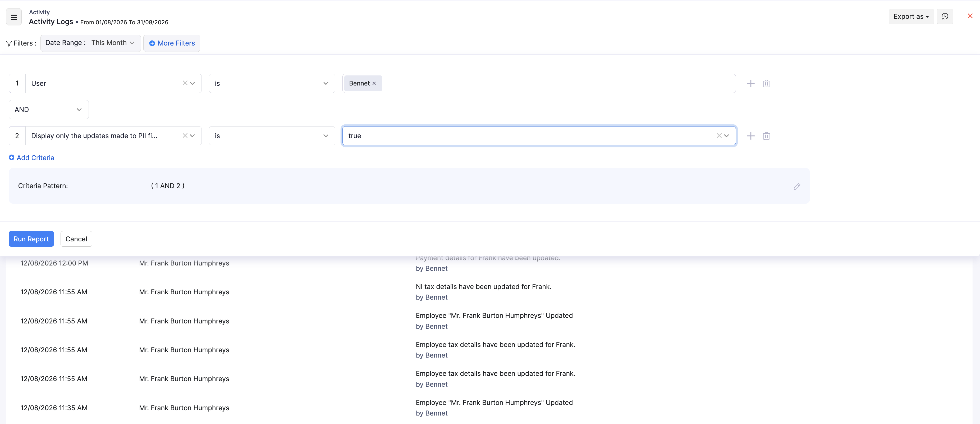Open the hamburger menu icon
Viewport: 980px width, 424px height.
point(14,17)
